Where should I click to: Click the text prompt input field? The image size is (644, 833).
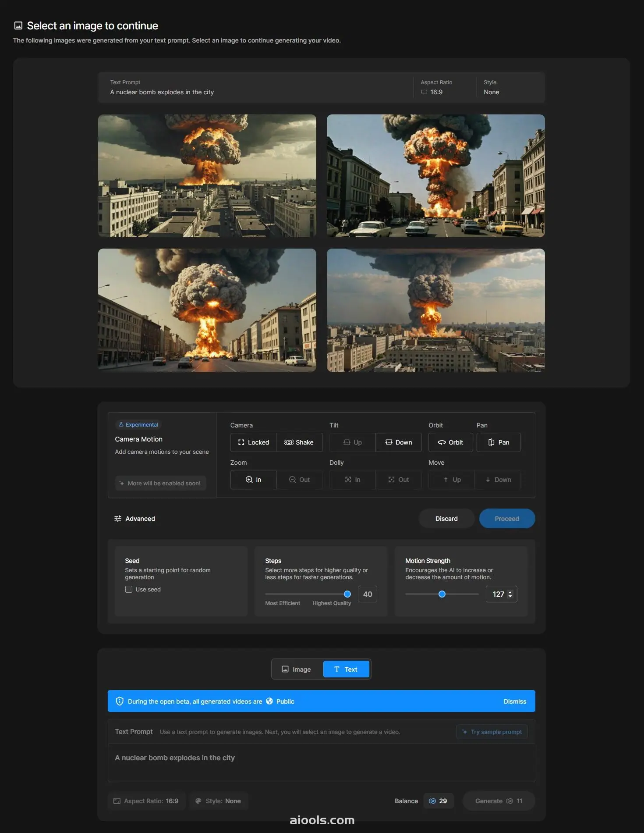[321, 762]
